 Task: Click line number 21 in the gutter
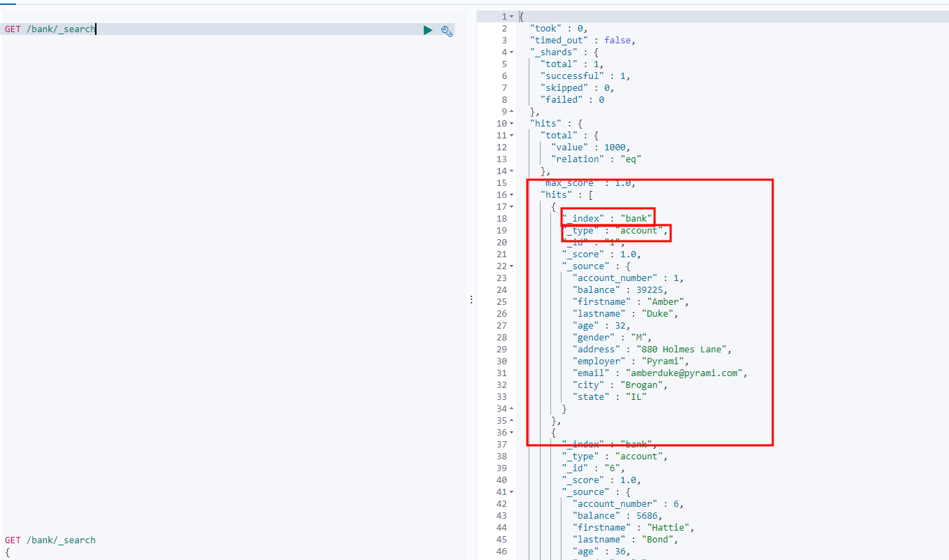[x=501, y=254]
